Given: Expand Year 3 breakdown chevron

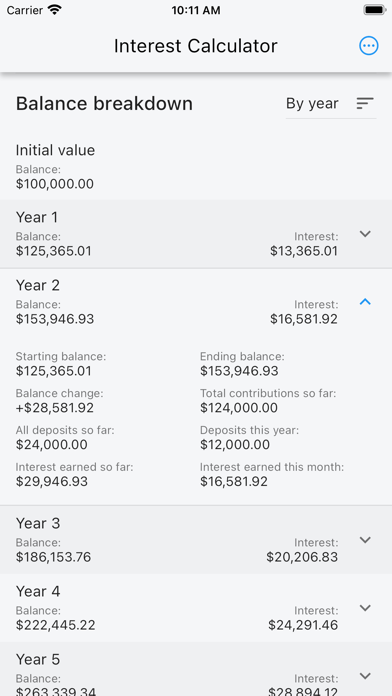Looking at the screenshot, I should 365,540.
